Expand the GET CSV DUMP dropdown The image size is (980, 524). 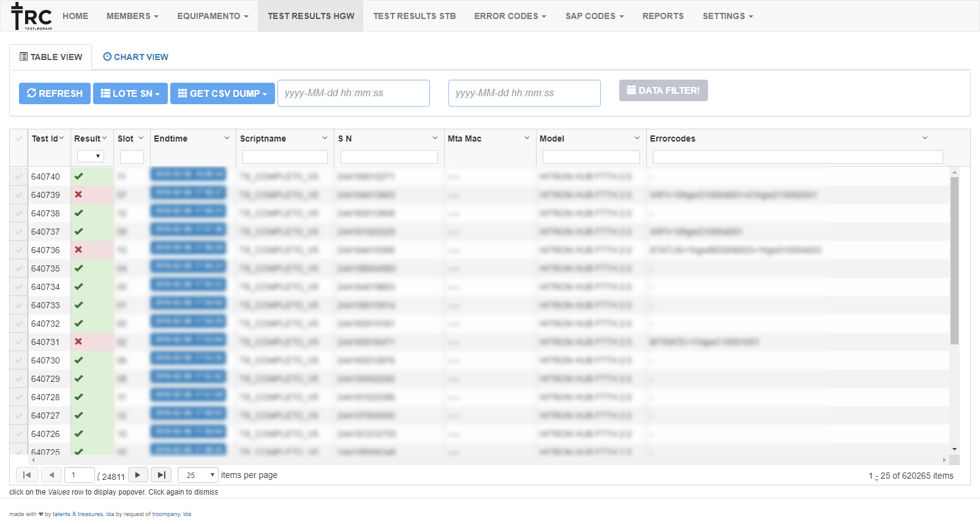coord(222,94)
